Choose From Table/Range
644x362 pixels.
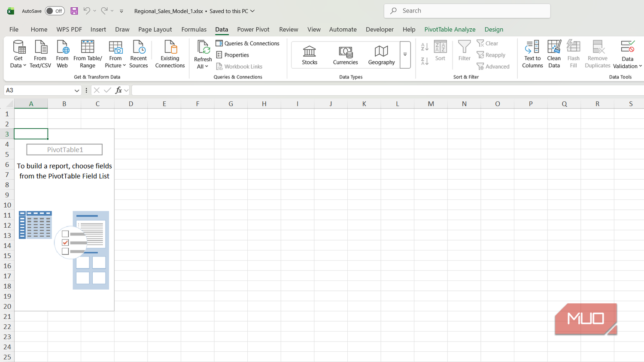point(88,54)
